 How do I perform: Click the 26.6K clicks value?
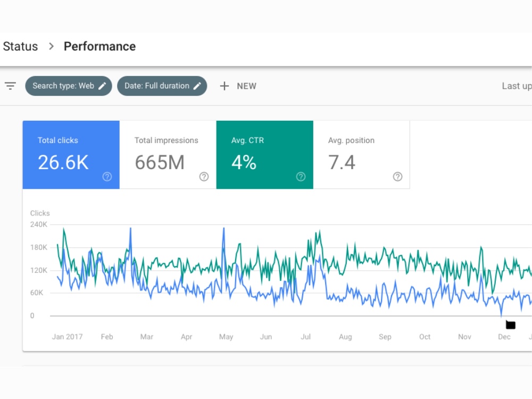point(63,162)
